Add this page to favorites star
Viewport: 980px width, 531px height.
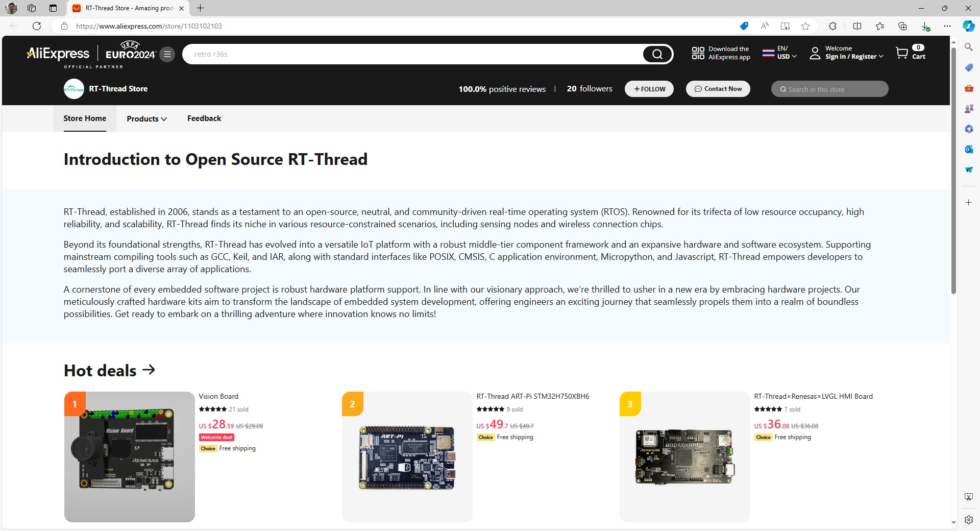tap(805, 26)
